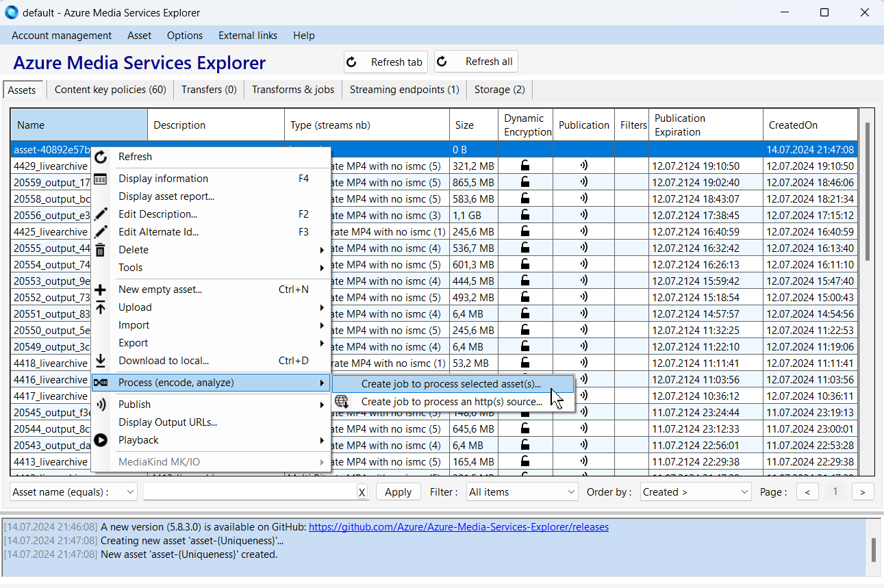Sort by the CreatedOn column header

coord(810,125)
